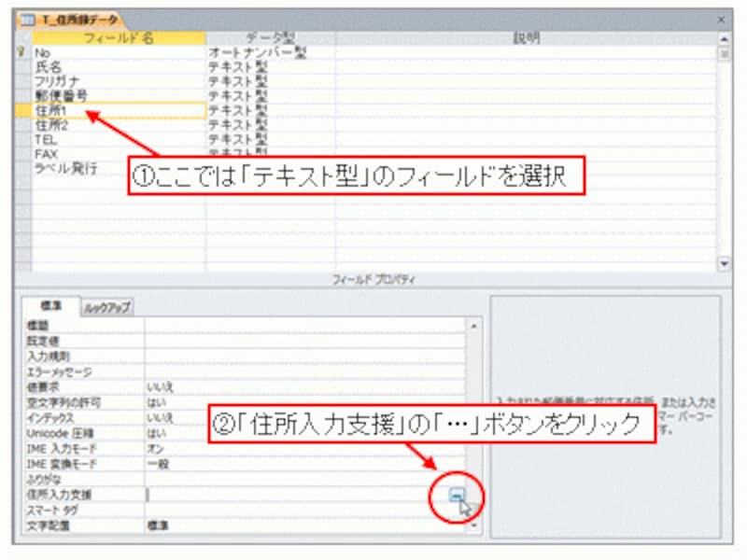Select the FAX field name cell
Image resolution: width=747 pixels, height=560 pixels.
pyautogui.click(x=119, y=154)
